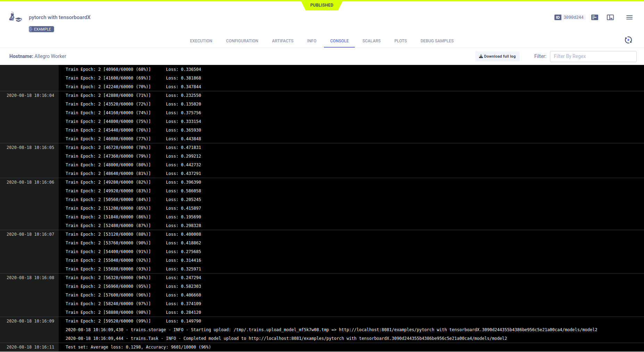Click the gear icon on EXAMPLE tag

pos(31,29)
